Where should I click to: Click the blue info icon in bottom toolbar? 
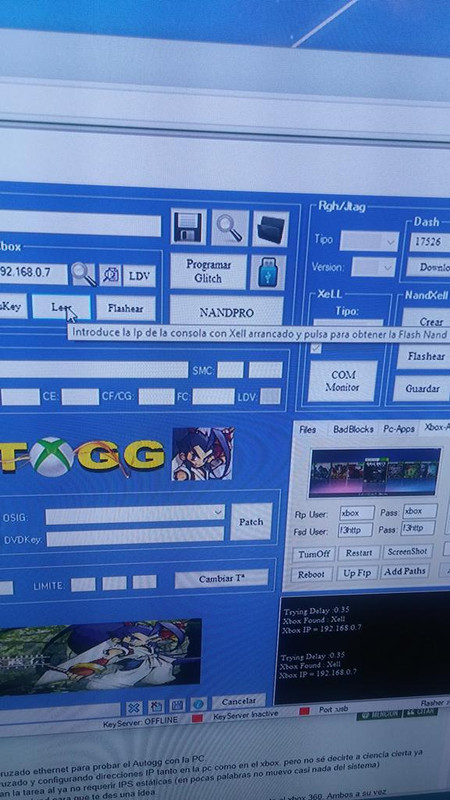(x=198, y=705)
